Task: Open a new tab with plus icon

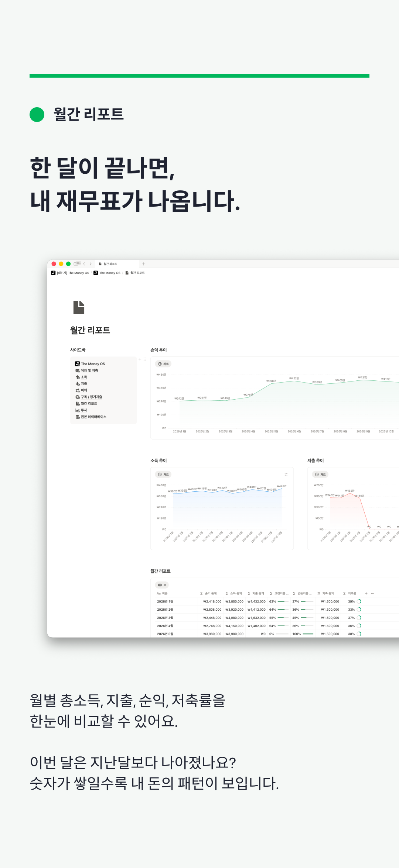Action: click(144, 264)
